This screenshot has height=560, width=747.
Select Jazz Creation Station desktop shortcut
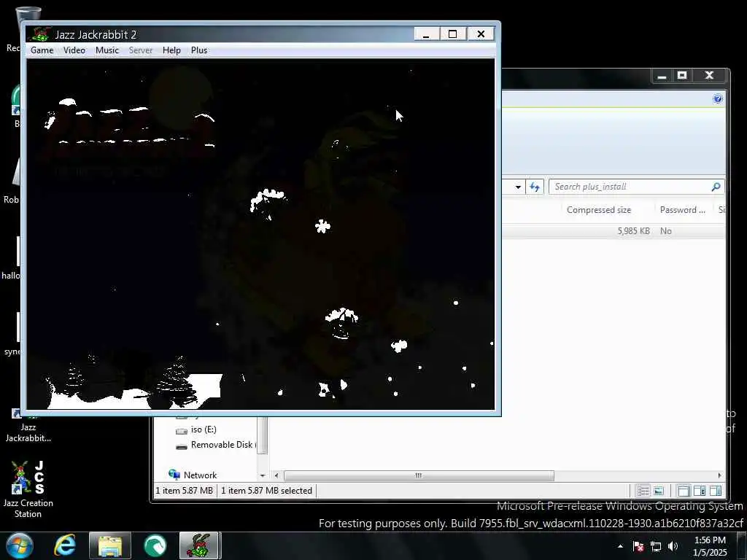point(28,489)
